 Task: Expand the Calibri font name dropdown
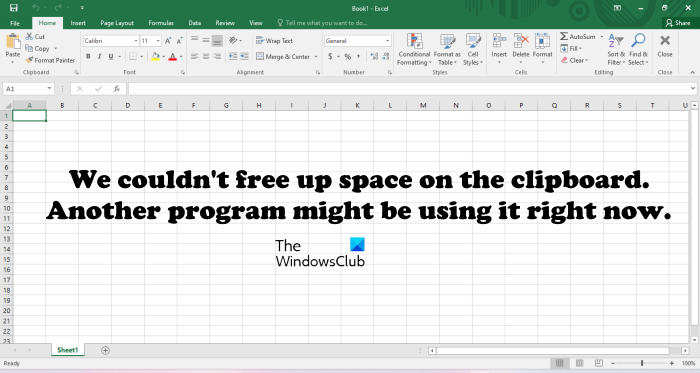click(x=136, y=41)
